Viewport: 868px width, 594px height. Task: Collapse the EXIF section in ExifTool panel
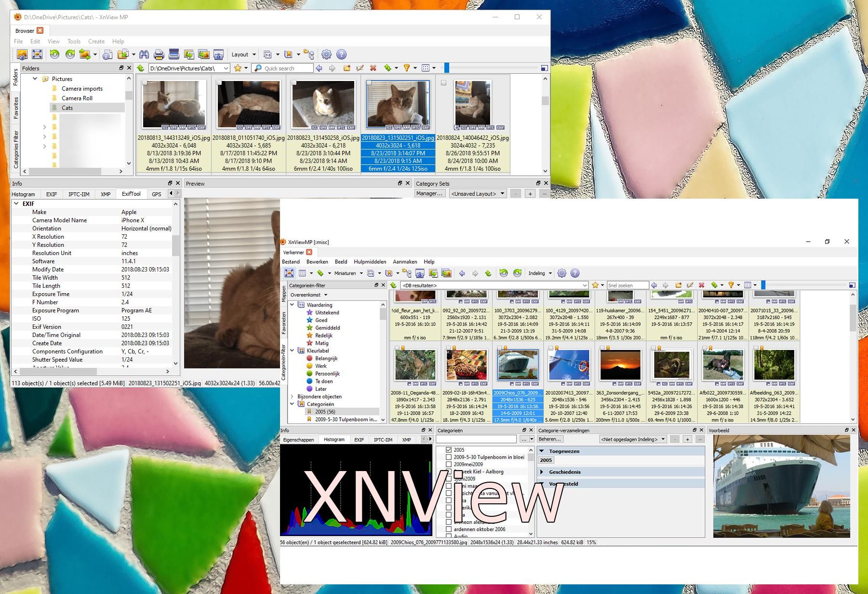tap(16, 204)
